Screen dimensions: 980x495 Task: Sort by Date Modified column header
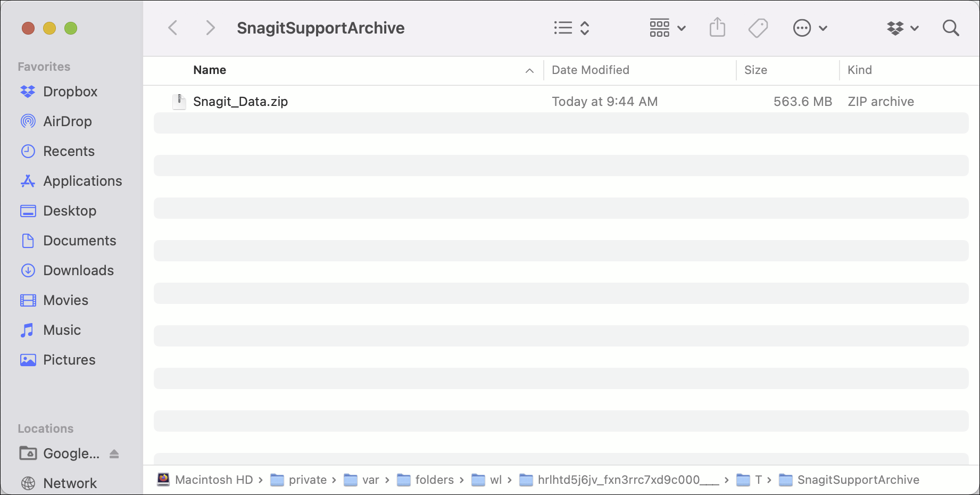590,70
